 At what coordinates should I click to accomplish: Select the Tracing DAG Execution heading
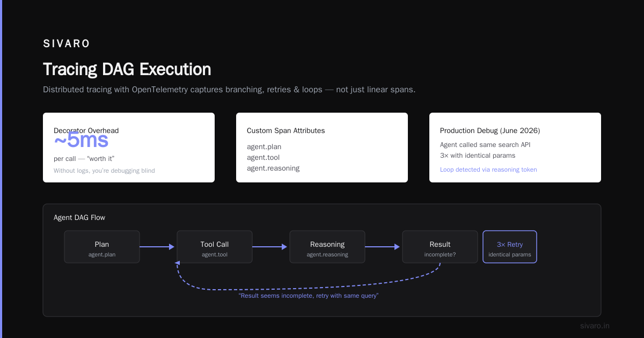(127, 69)
